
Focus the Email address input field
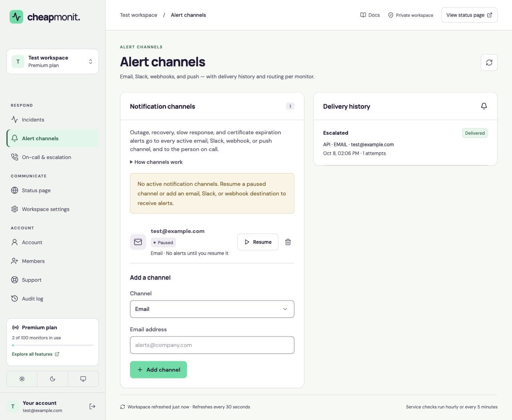212,345
